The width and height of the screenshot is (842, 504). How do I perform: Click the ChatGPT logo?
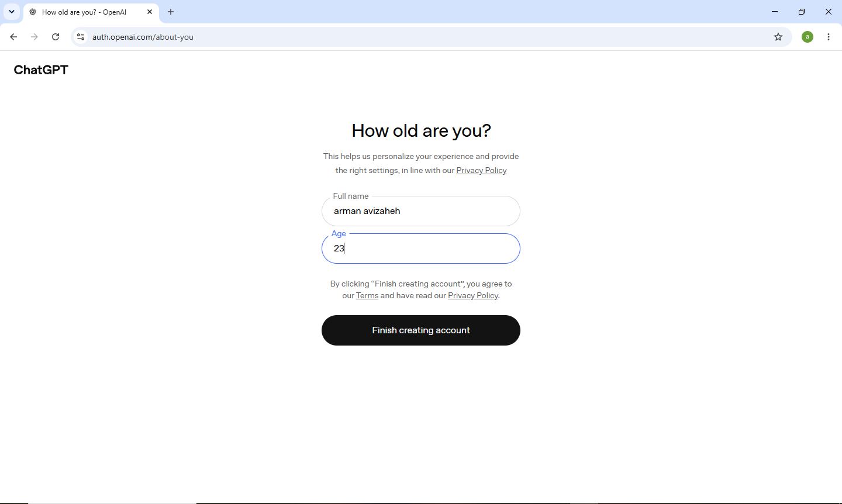tap(41, 70)
